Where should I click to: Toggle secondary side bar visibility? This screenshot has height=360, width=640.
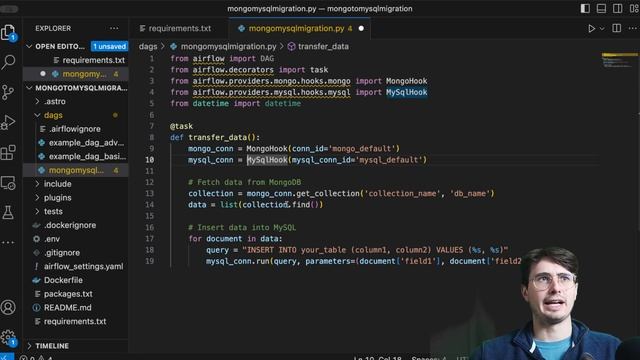click(618, 8)
